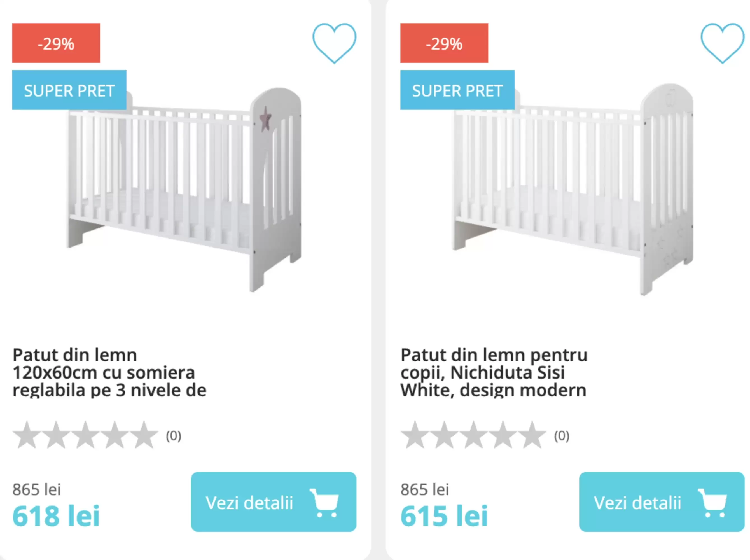Open 'Patut din lemn pentru copii' title link
Screen dimensions: 750x560
tap(494, 372)
